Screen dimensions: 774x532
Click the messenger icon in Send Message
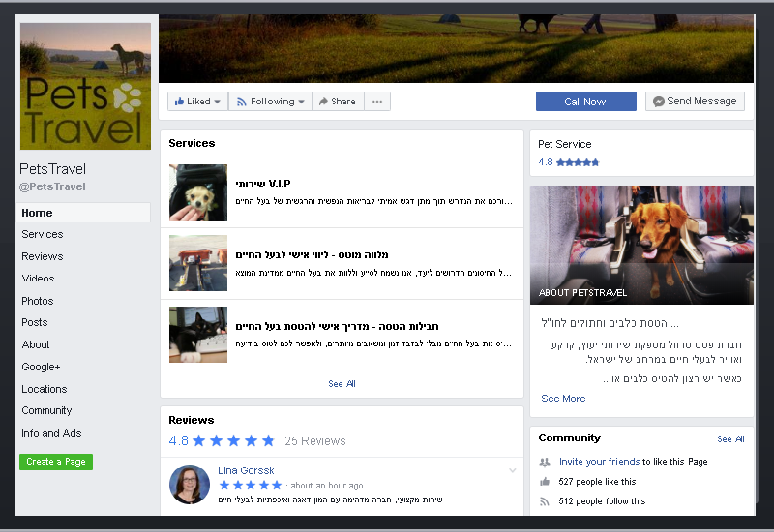coord(659,102)
